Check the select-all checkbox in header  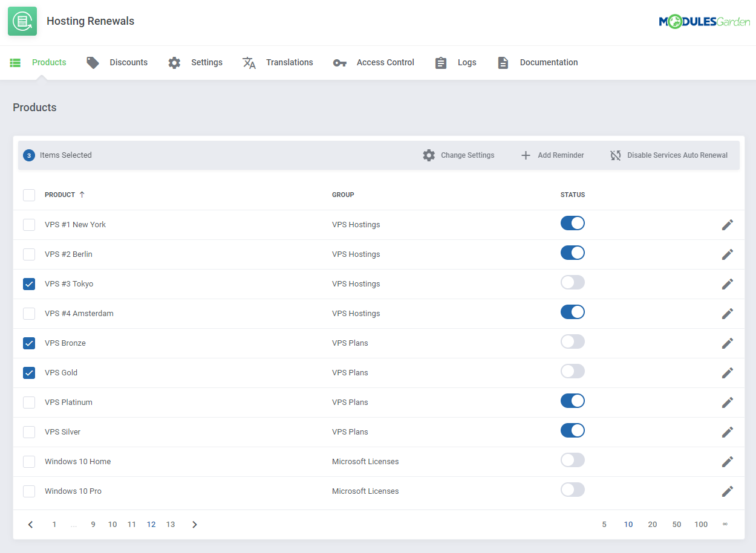tap(29, 195)
